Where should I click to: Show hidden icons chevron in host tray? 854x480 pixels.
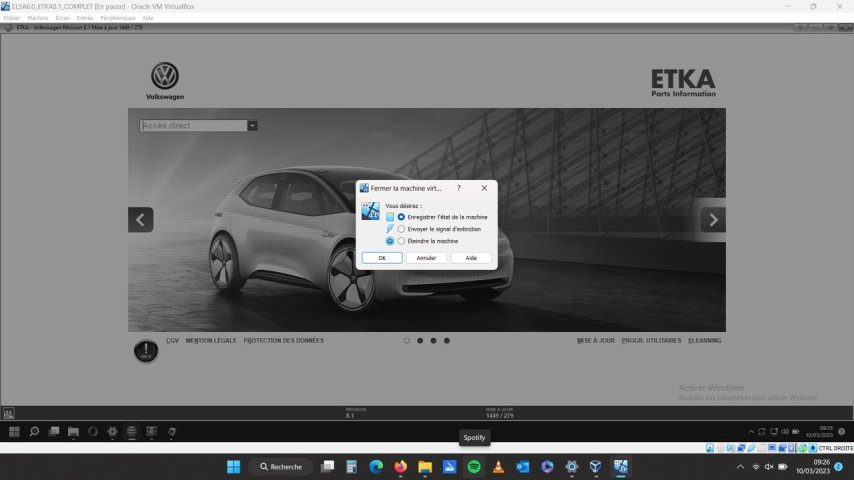(740, 467)
